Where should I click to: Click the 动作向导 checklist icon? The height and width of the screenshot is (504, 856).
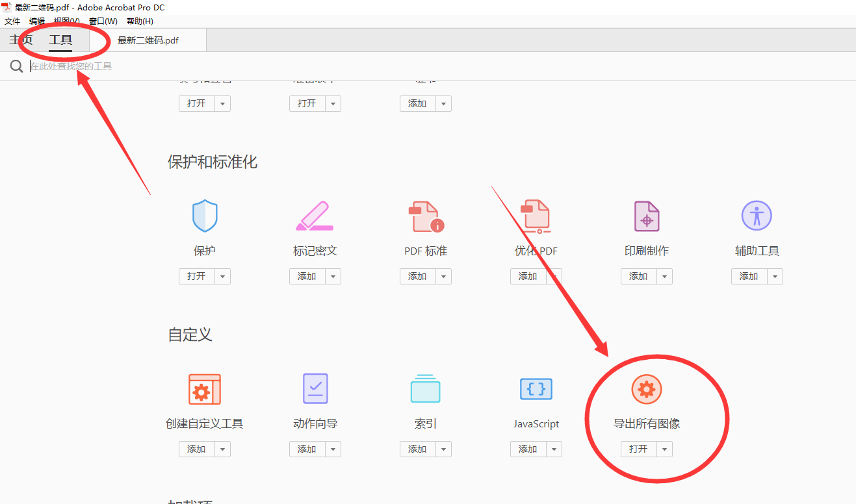click(x=315, y=389)
